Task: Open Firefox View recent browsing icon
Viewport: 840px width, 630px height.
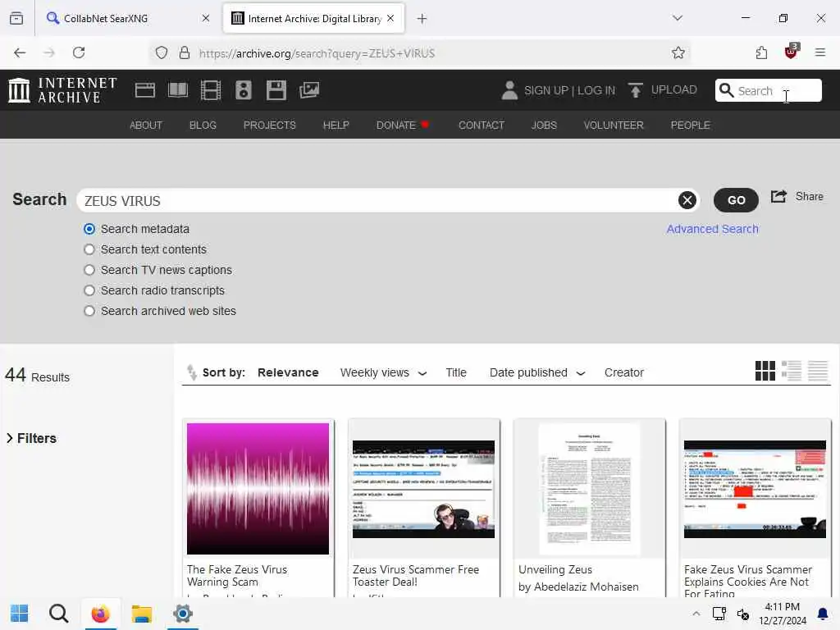Action: [16, 19]
